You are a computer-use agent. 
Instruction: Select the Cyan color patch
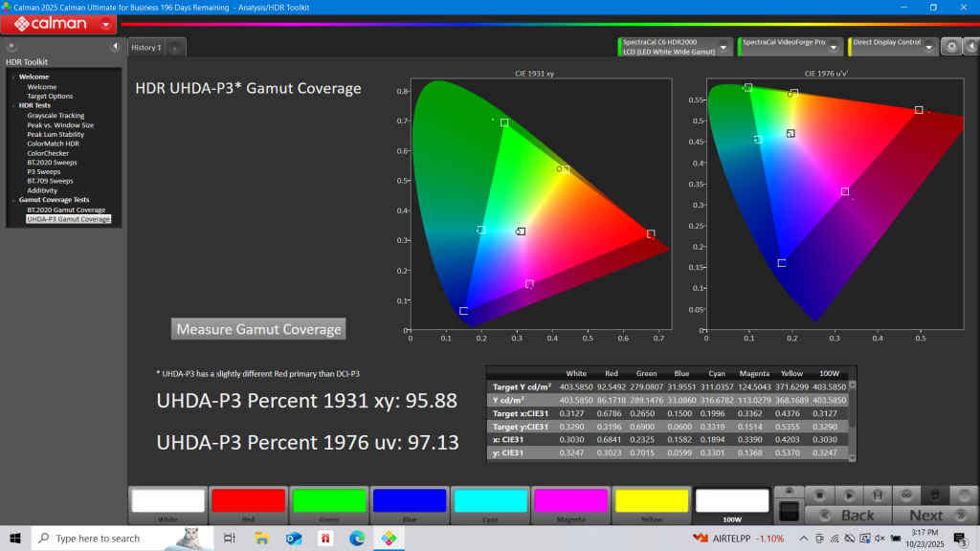click(491, 502)
